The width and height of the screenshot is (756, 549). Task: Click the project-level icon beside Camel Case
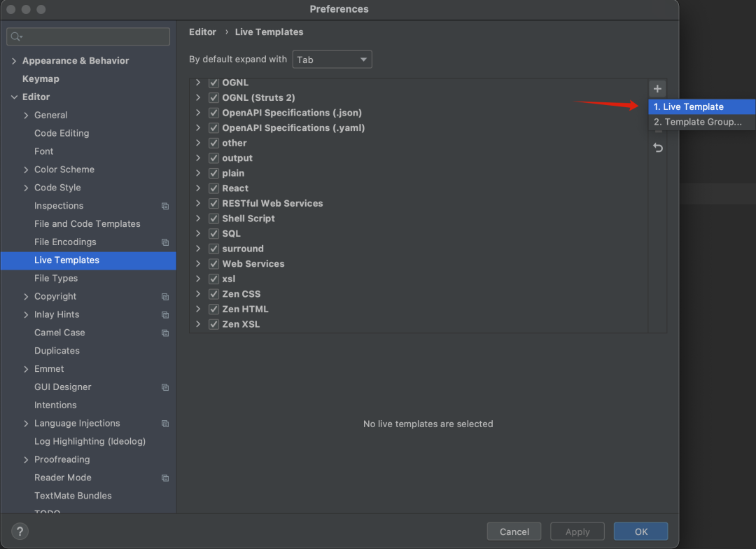(x=165, y=333)
